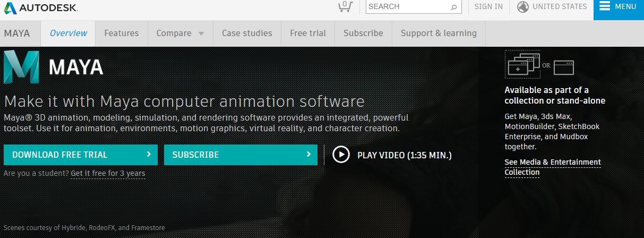
Task: Open UNITED STATES region selector
Action: point(560,7)
